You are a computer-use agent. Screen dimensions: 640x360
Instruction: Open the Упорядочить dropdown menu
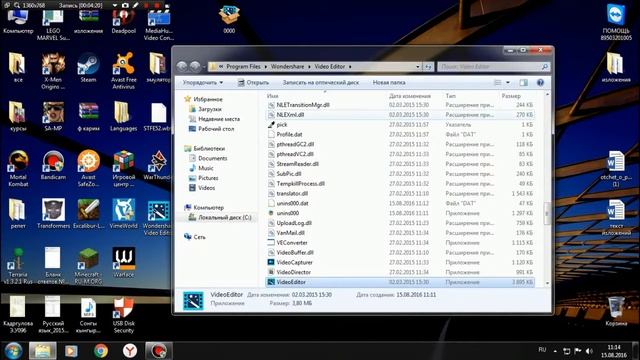click(x=203, y=82)
